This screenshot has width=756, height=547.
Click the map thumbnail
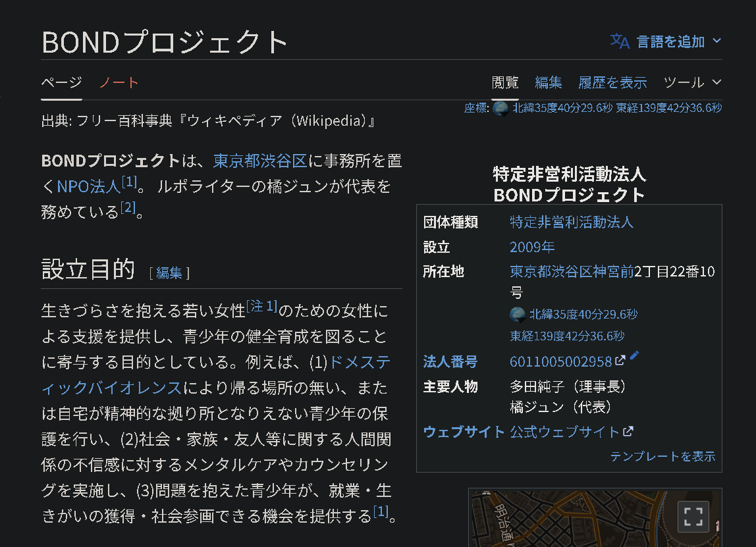(x=595, y=518)
